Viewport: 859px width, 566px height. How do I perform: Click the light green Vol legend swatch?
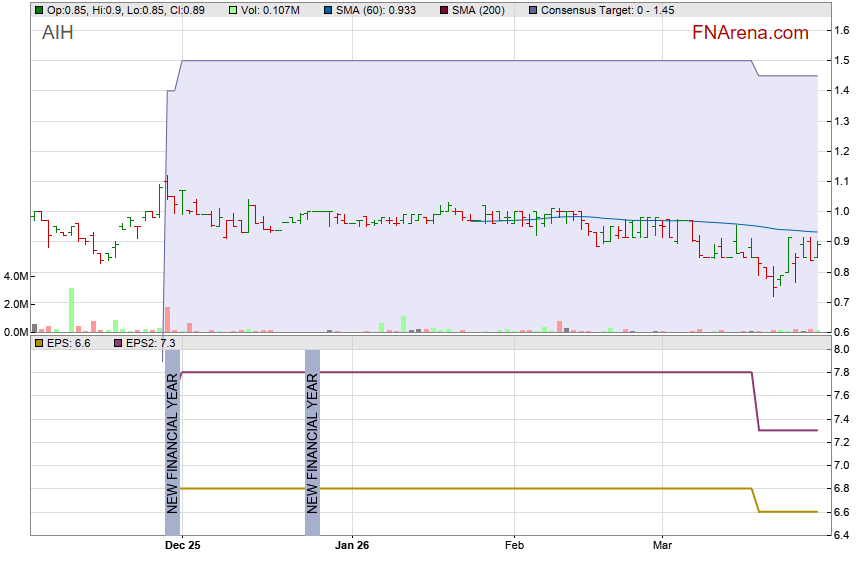233,9
